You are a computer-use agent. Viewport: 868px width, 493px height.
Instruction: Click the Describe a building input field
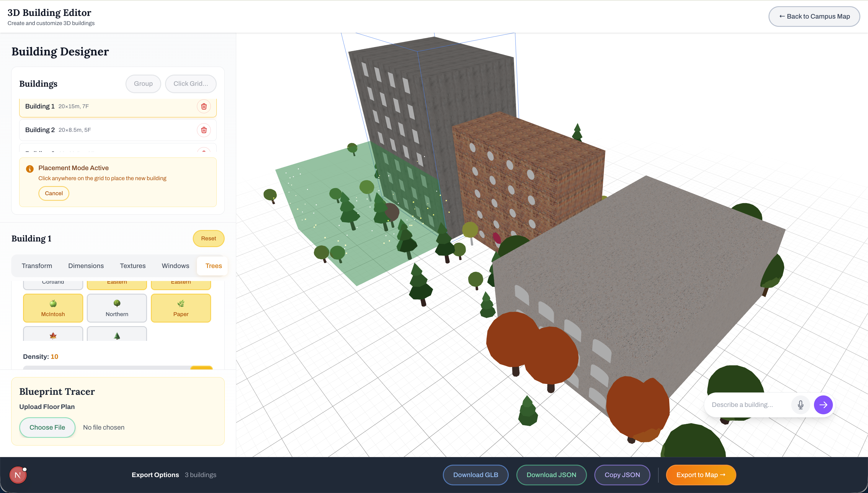(747, 405)
